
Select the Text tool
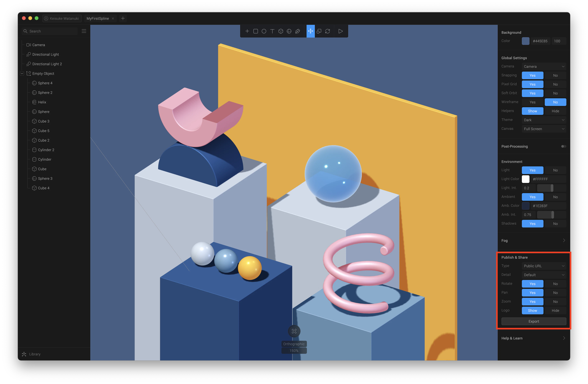coord(272,31)
